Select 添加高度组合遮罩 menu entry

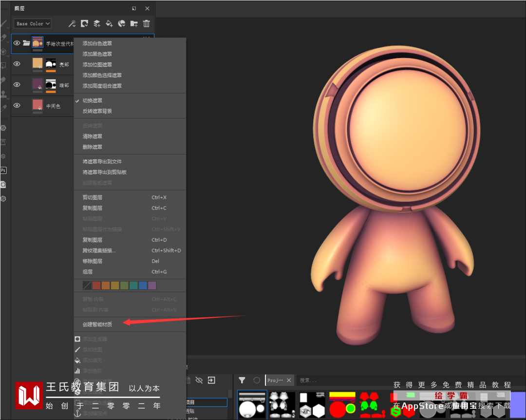pos(130,86)
